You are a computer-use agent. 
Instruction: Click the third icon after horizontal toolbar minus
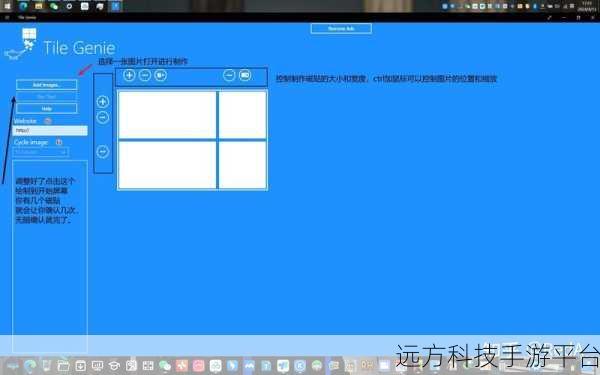[161, 75]
